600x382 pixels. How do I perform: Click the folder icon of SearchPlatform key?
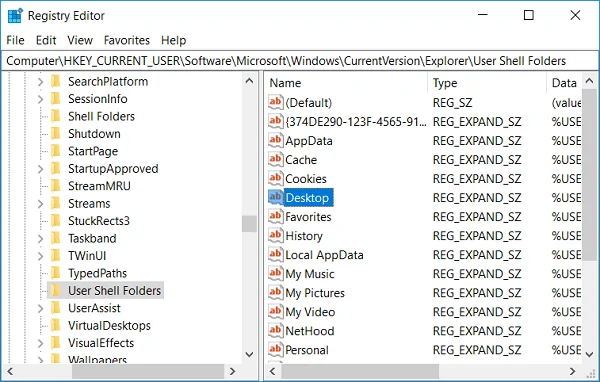coord(56,81)
